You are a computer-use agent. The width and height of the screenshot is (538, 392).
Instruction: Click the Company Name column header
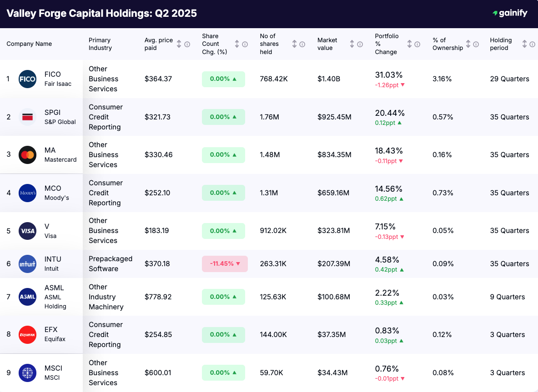[x=29, y=44]
